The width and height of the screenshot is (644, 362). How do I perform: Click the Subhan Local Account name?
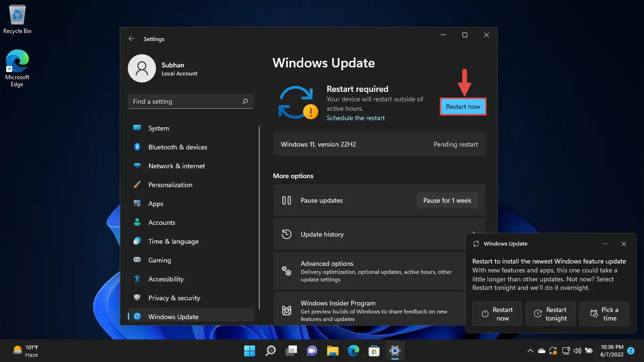(179, 69)
